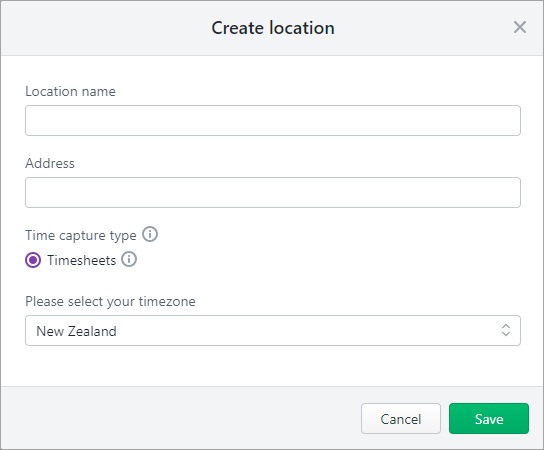Select the Timesheets radio button
The width and height of the screenshot is (544, 450).
tap(33, 260)
